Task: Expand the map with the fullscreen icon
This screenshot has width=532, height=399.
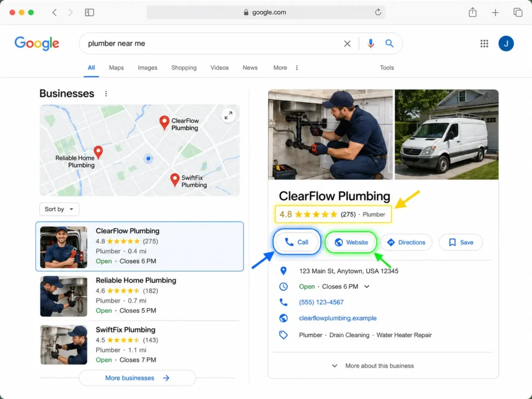Action: [229, 115]
